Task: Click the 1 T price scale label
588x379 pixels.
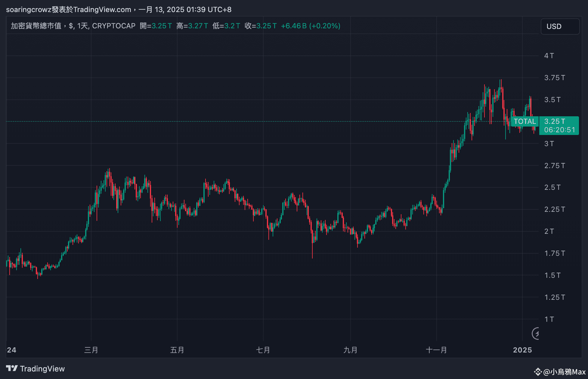Action: [x=549, y=319]
